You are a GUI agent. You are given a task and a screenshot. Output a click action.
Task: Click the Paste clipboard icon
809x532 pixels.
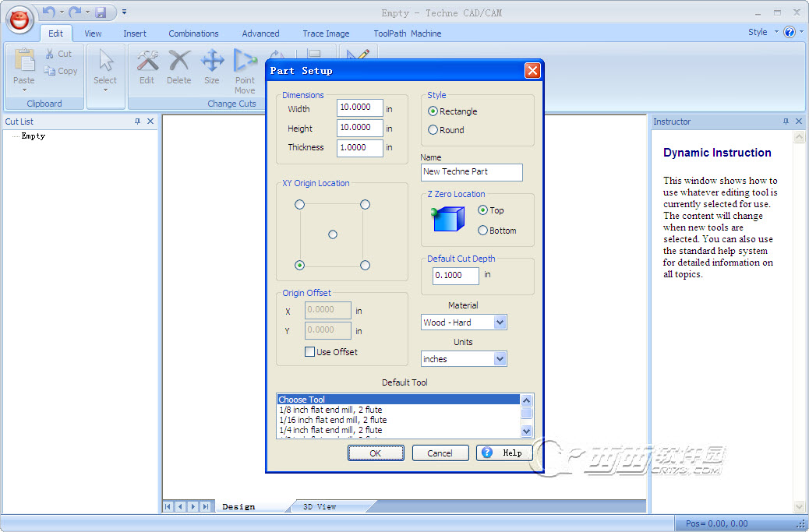24,61
